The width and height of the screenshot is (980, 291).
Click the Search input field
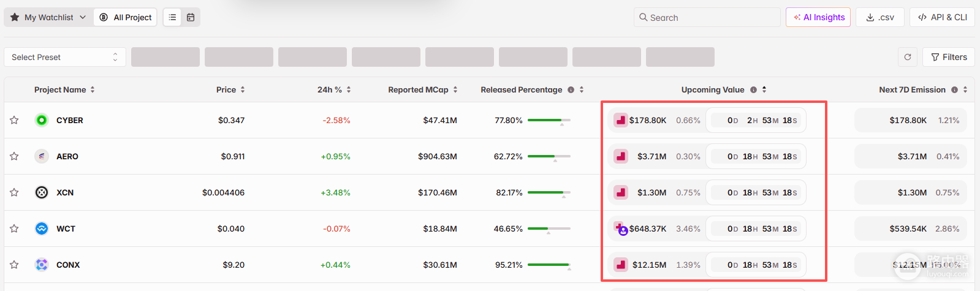[707, 17]
